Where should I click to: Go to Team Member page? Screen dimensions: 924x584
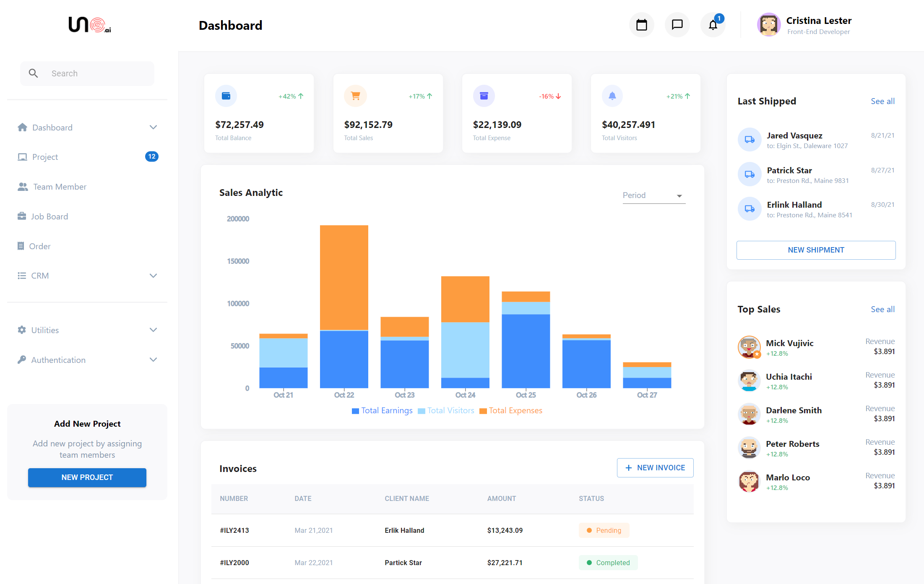(x=60, y=187)
